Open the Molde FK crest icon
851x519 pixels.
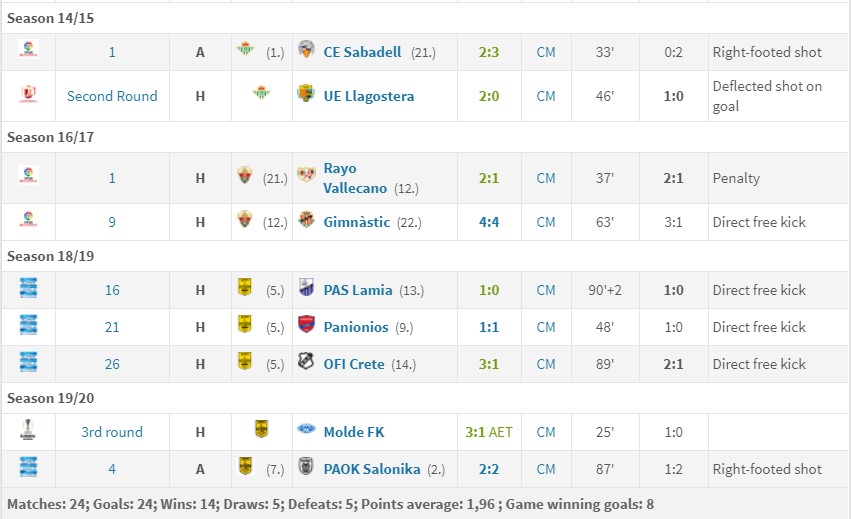pos(306,429)
